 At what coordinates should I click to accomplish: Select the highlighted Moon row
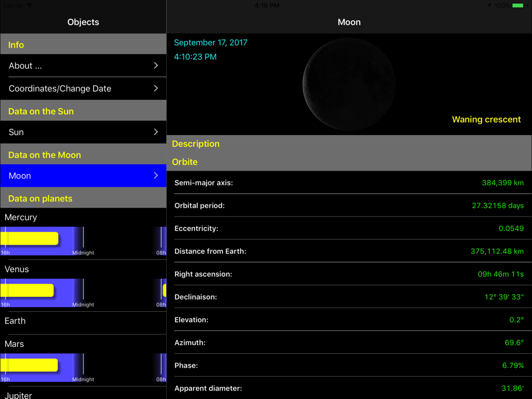pyautogui.click(x=83, y=176)
